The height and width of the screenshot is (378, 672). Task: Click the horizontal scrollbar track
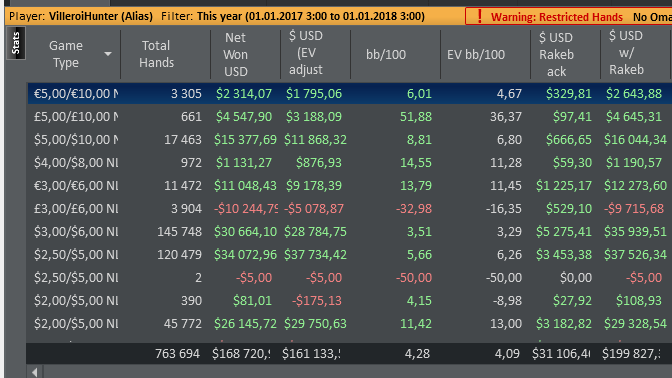pyautogui.click(x=357, y=372)
